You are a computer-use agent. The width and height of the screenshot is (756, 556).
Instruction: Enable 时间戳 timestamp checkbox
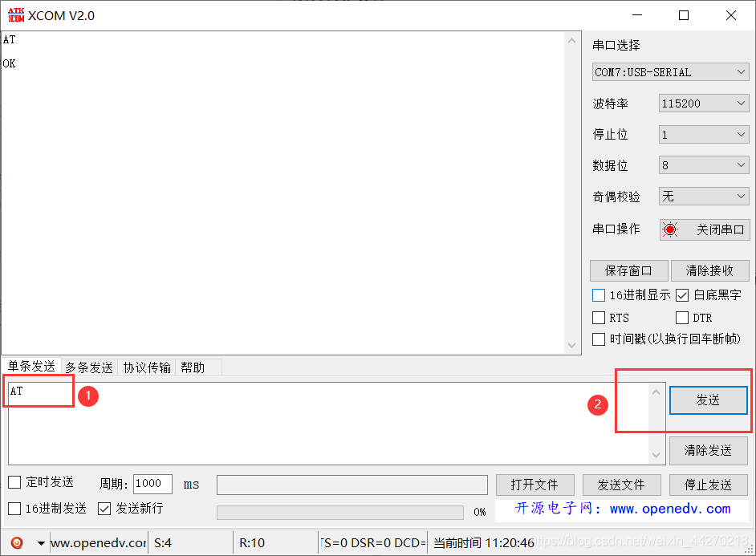click(599, 339)
